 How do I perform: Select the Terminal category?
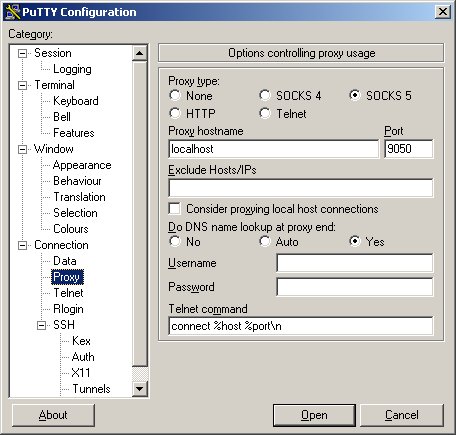pyautogui.click(x=55, y=85)
